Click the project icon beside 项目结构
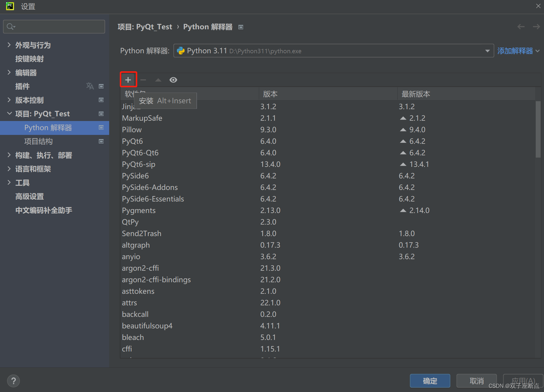Image resolution: width=544 pixels, height=392 pixels. click(101, 141)
